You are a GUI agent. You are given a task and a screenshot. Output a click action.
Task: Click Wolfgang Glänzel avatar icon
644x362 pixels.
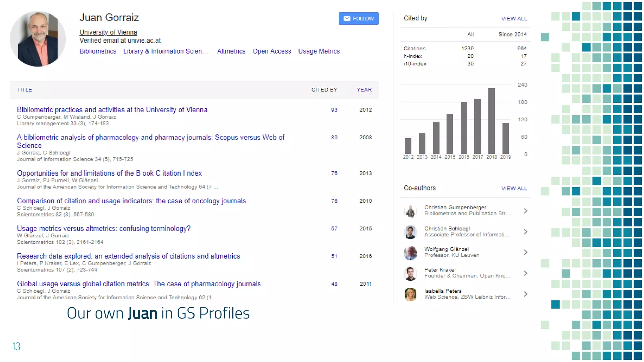410,253
